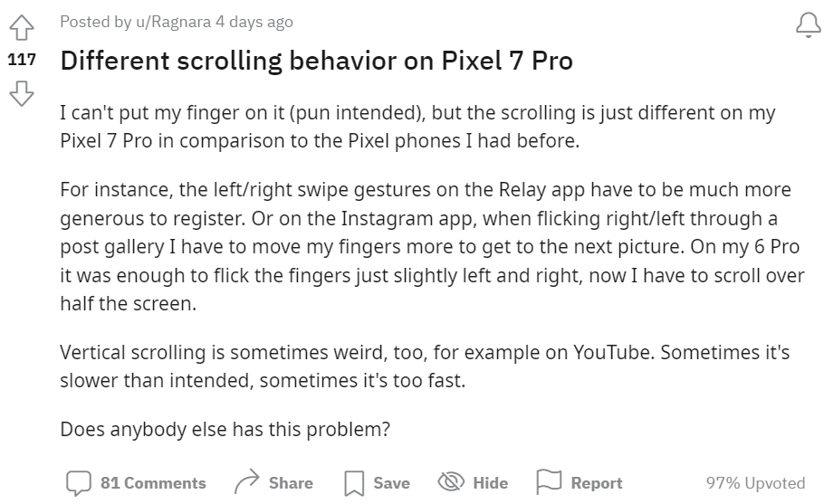This screenshot has height=504, width=824.
Task: Click the flag Report icon
Action: point(549,482)
